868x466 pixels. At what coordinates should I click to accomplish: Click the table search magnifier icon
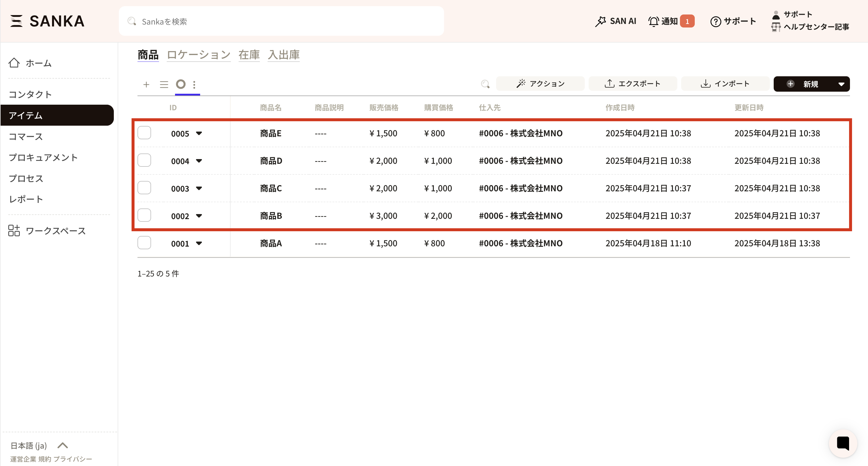(485, 84)
